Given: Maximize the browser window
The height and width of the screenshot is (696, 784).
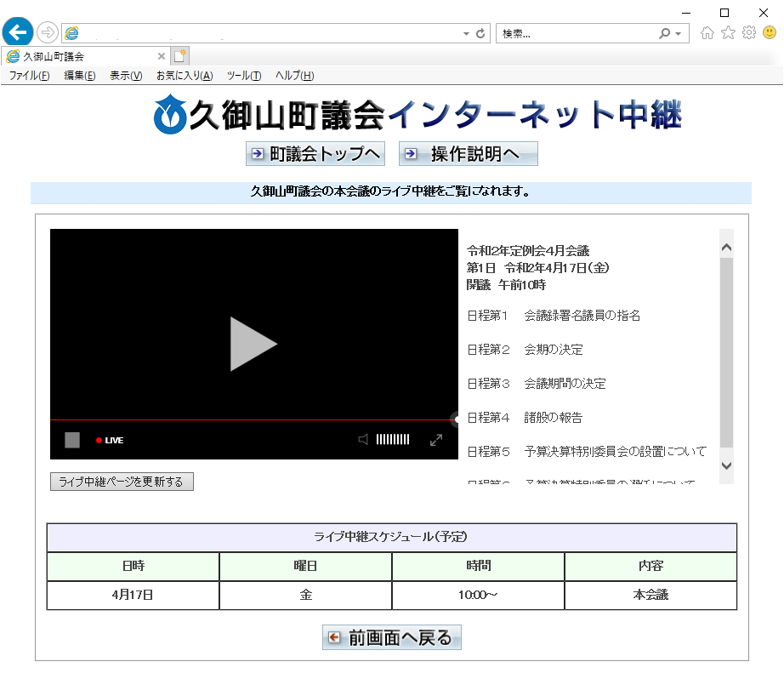Looking at the screenshot, I should point(724,13).
